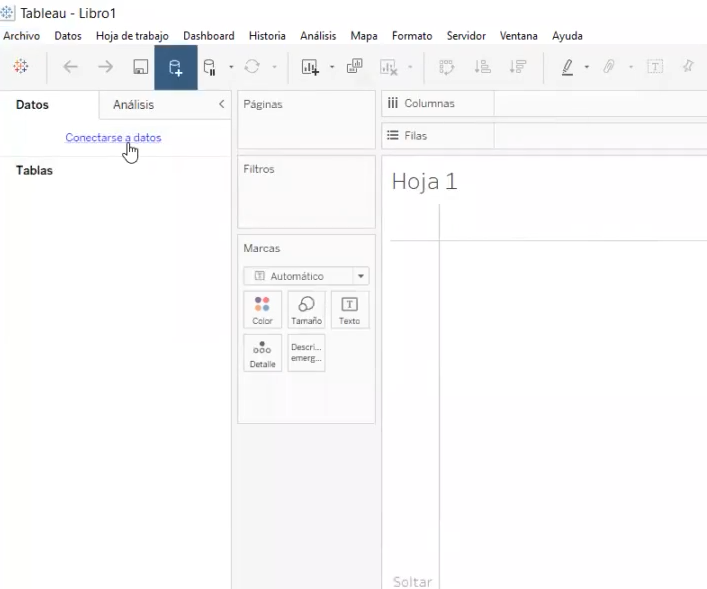
Task: Click the Sort Descending icon
Action: pos(518,67)
